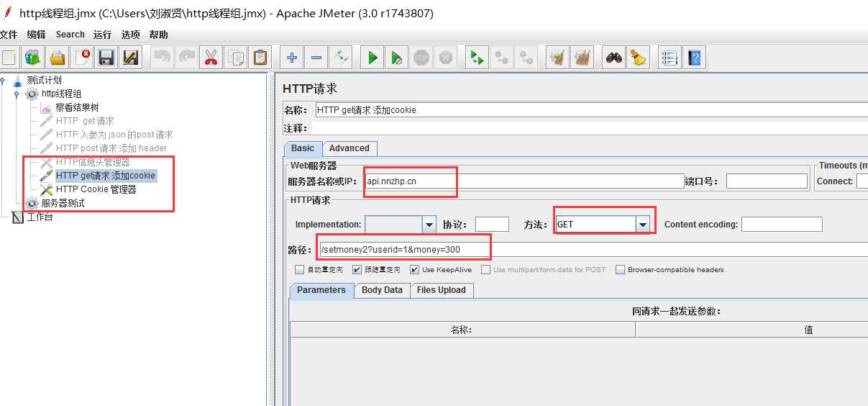Select the Body Data tab
868x406 pixels.
tap(382, 290)
